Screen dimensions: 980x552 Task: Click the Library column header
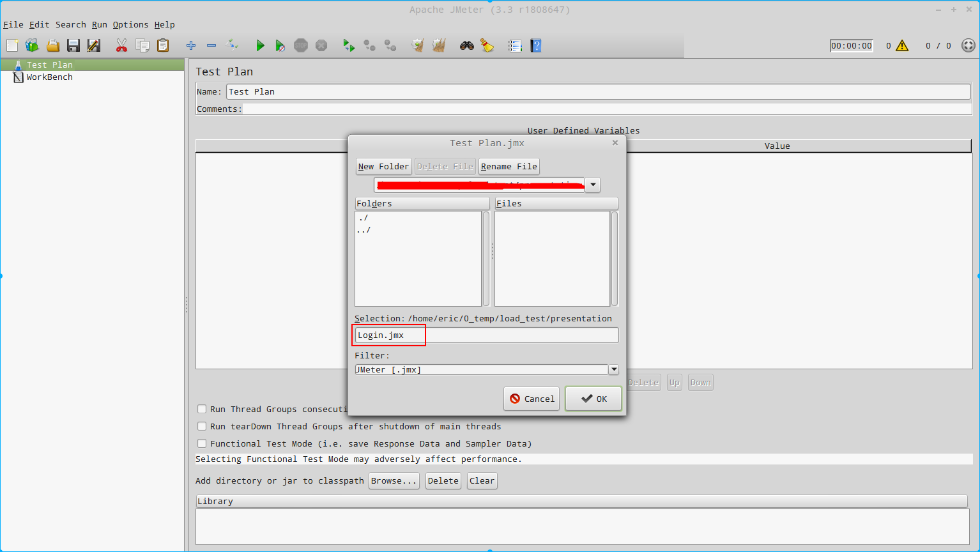(x=581, y=501)
